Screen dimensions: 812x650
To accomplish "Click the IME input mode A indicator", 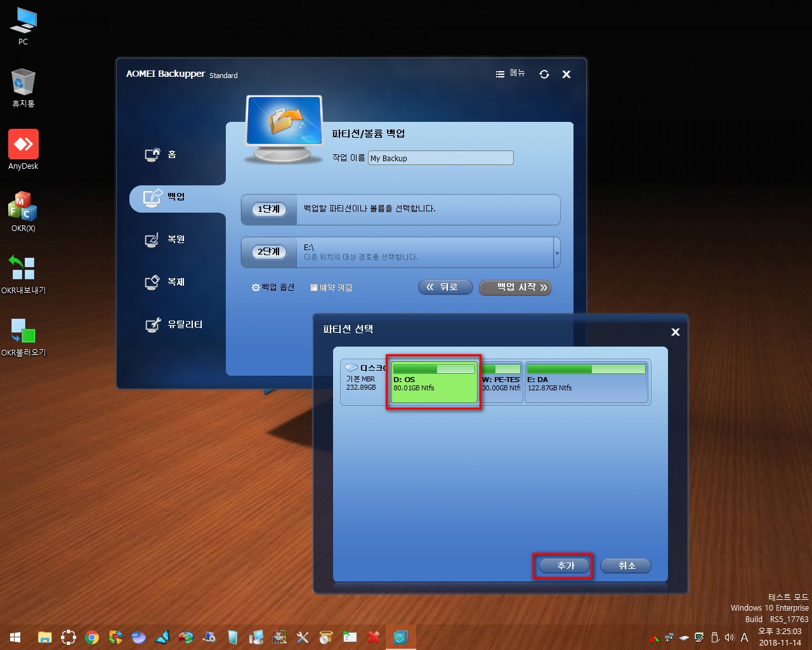I will point(745,637).
